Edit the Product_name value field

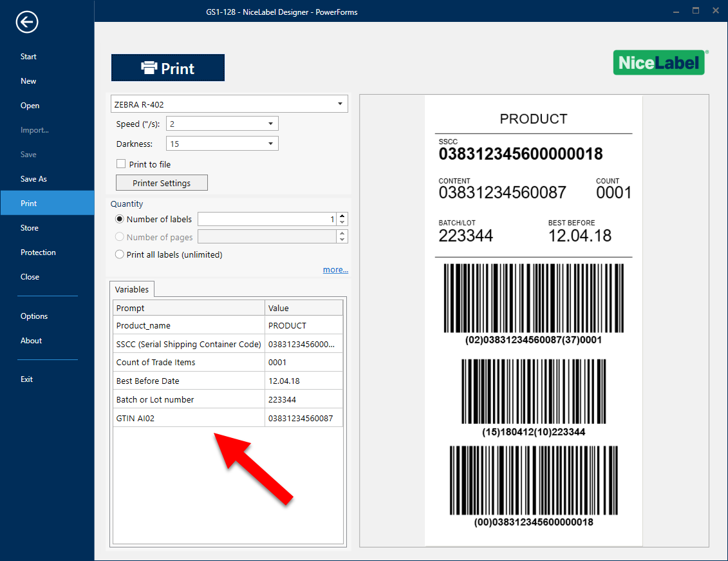303,325
